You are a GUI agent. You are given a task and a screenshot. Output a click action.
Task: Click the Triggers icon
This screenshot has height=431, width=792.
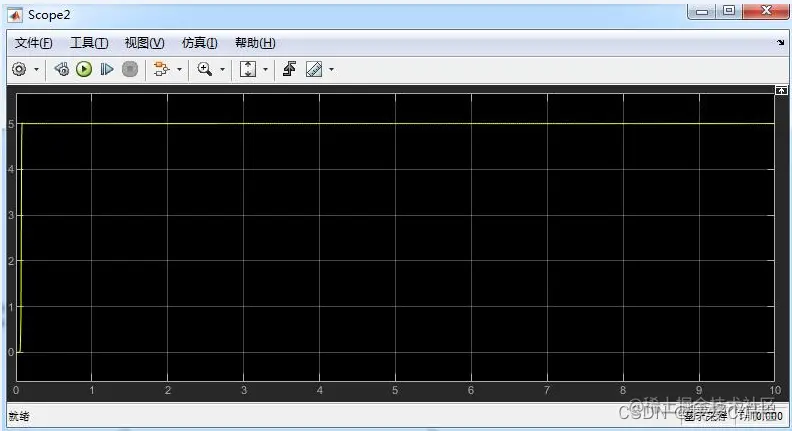pyautogui.click(x=289, y=69)
